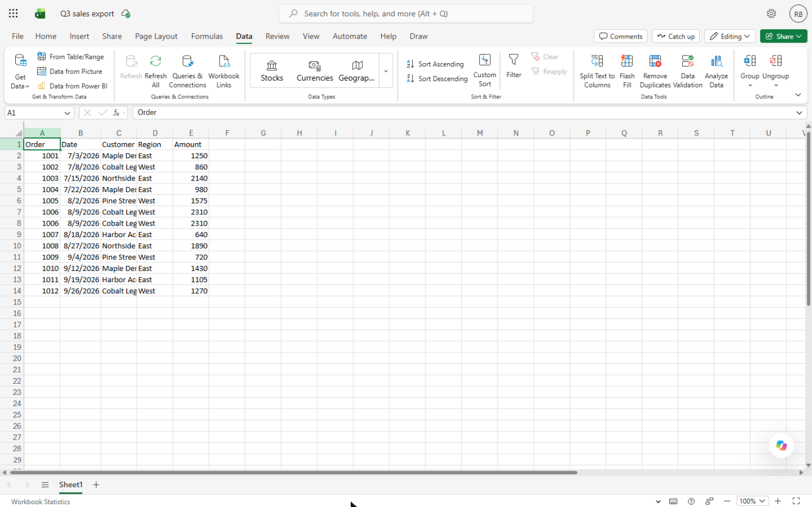Open Workbook Statistics
Image resolution: width=812 pixels, height=507 pixels.
click(x=40, y=502)
